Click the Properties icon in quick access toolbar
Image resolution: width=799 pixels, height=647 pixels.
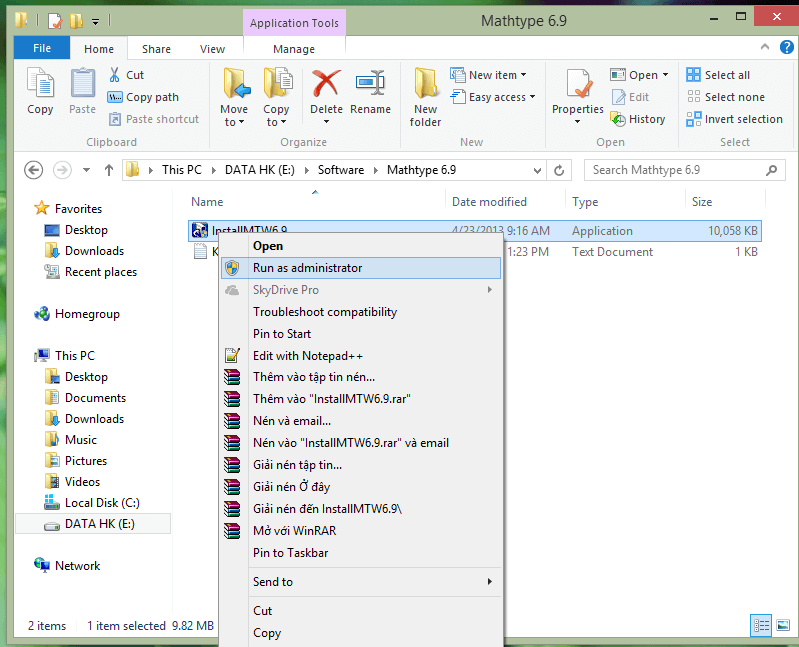[55, 21]
